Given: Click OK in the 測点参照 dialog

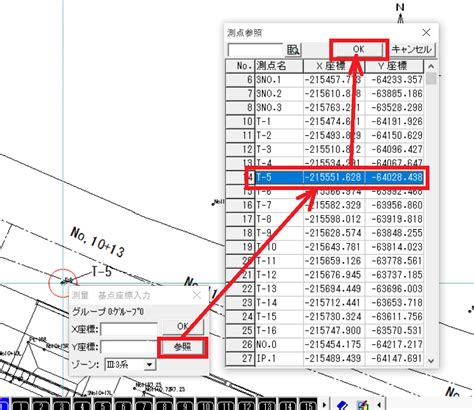Looking at the screenshot, I should 358,49.
